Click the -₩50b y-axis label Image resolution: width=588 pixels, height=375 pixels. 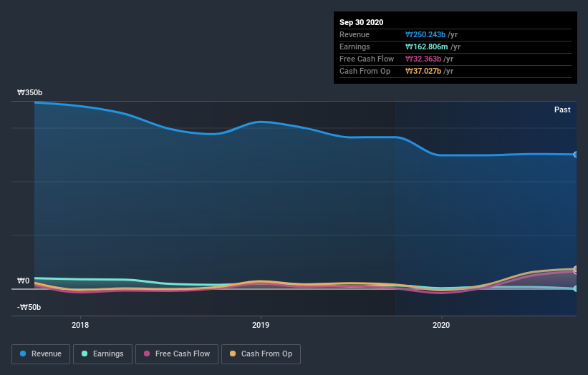[29, 307]
